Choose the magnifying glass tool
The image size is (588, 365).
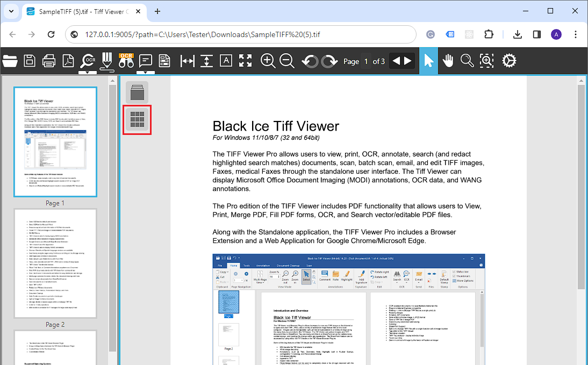point(467,61)
